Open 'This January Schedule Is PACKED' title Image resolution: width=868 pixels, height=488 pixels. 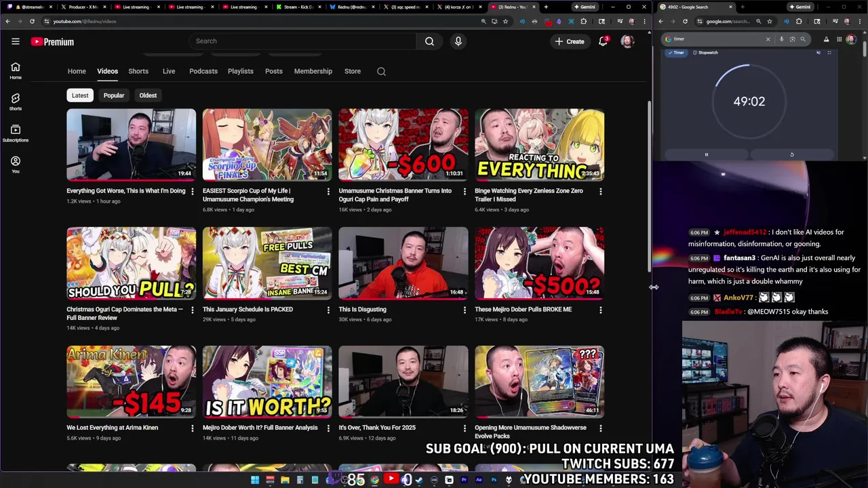[x=248, y=310]
